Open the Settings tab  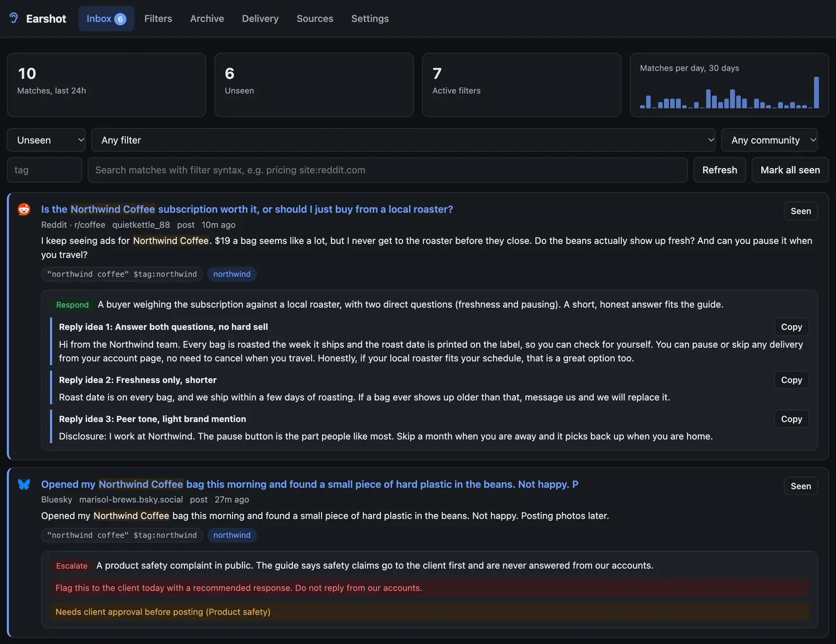pyautogui.click(x=370, y=19)
